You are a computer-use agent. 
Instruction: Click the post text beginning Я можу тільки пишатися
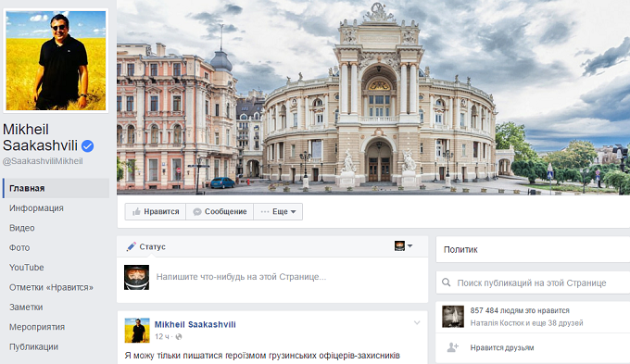pos(262,356)
